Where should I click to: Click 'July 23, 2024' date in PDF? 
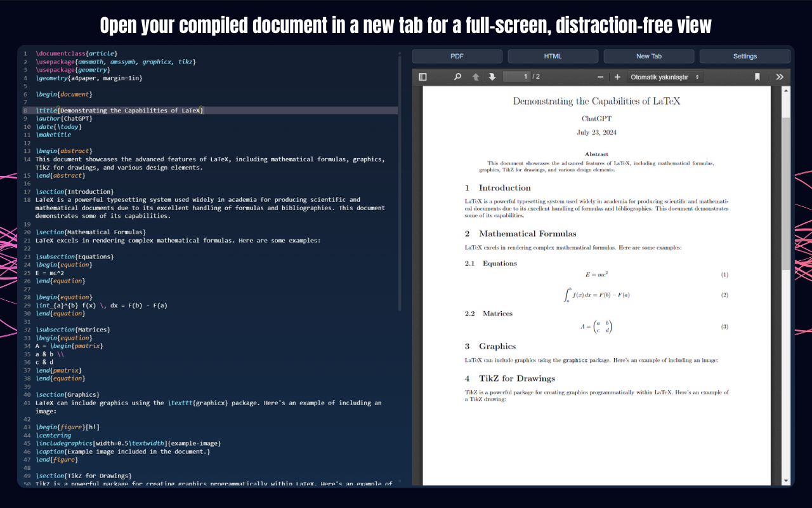pyautogui.click(x=596, y=133)
